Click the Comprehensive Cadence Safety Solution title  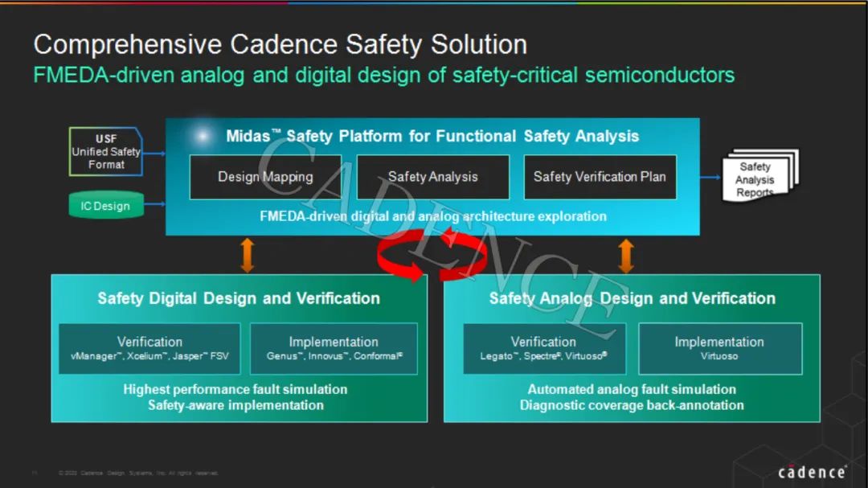(x=280, y=44)
